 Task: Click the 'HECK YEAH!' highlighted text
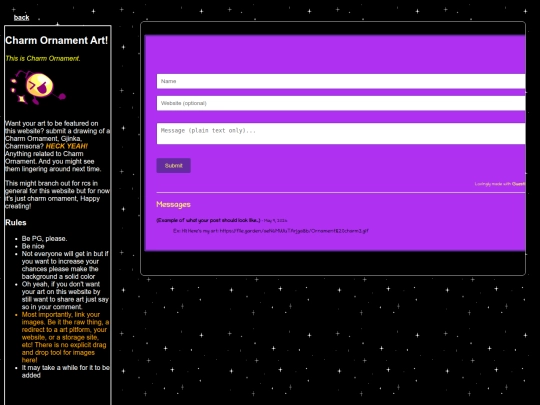66,146
